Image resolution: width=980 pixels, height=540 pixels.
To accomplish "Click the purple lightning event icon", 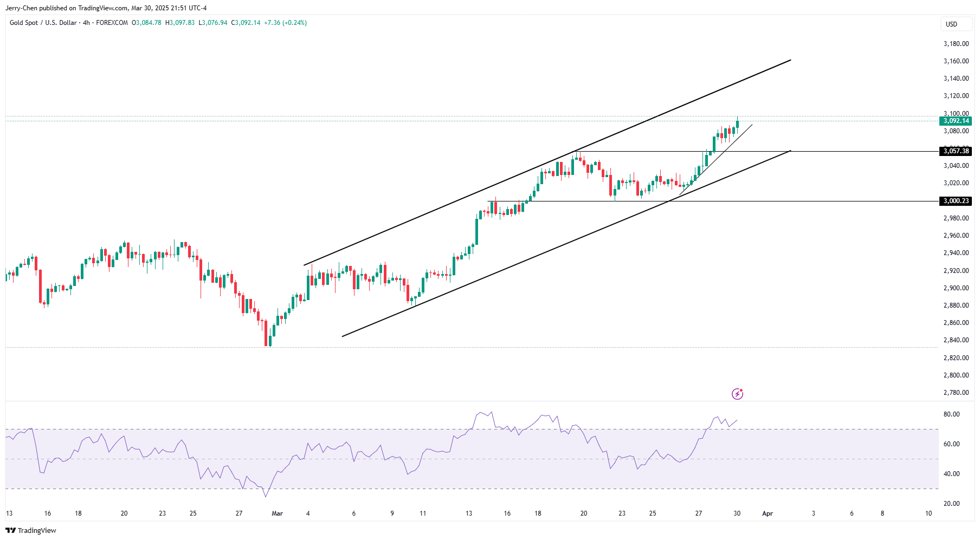I will 737,394.
